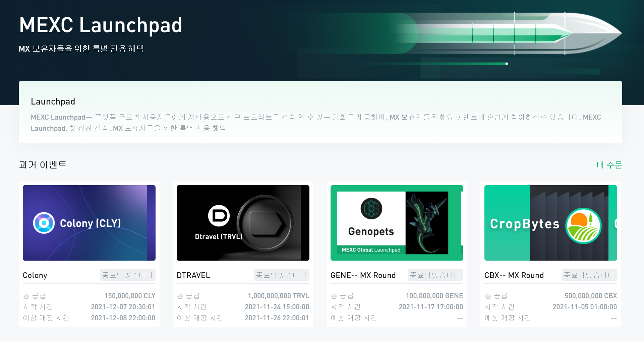This screenshot has height=341, width=644.
Task: Click the Colony project title
Action: [35, 275]
